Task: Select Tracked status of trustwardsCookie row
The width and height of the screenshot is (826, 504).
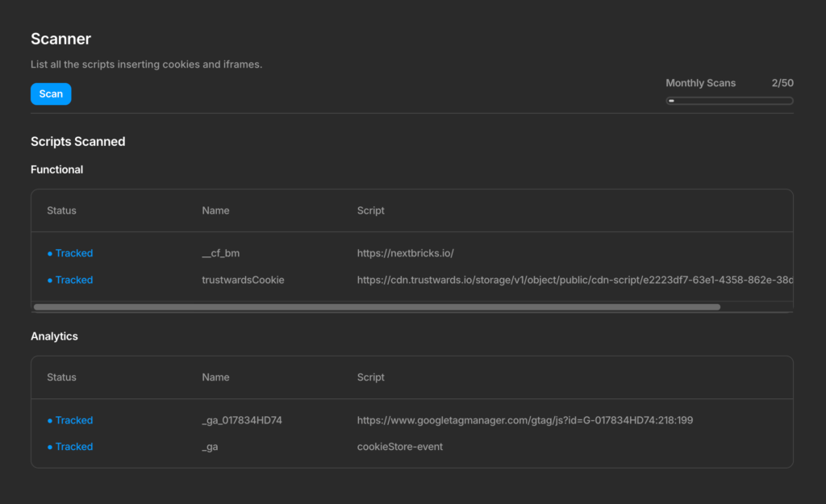Action: pos(73,280)
